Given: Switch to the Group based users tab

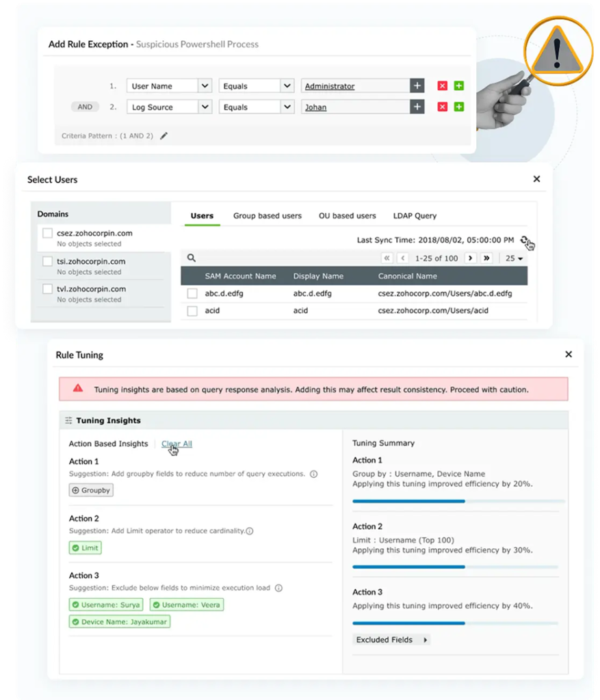Looking at the screenshot, I should click(267, 216).
